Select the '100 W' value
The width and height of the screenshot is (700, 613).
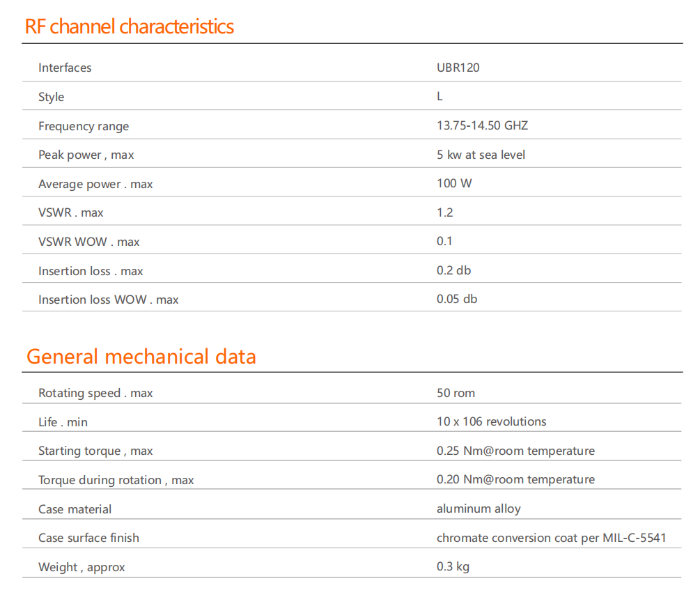coord(454,183)
